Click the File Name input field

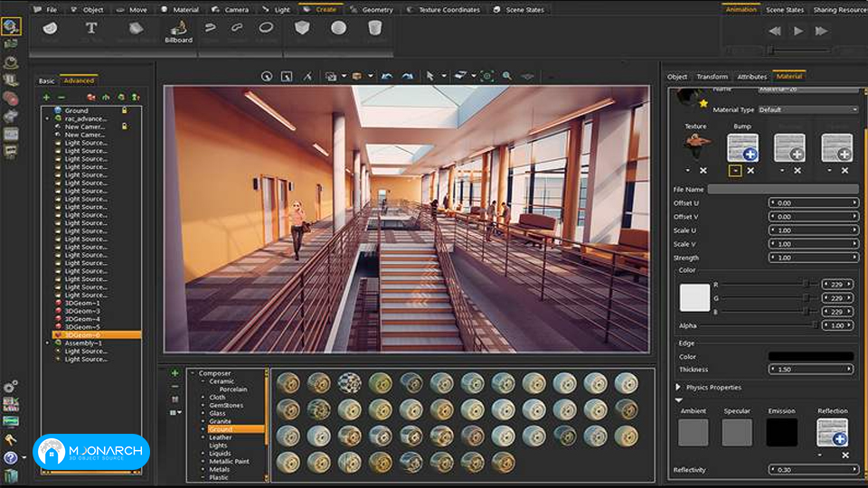[783, 189]
